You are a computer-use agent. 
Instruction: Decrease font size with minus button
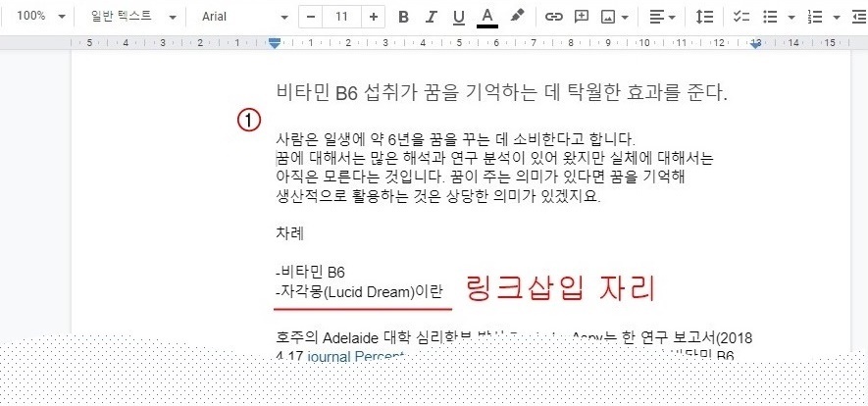(x=311, y=17)
